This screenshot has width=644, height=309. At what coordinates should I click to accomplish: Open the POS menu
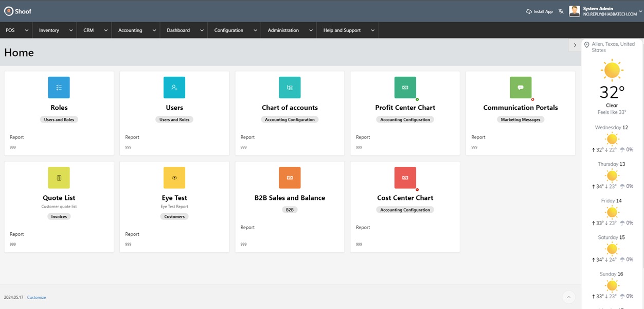click(x=10, y=30)
